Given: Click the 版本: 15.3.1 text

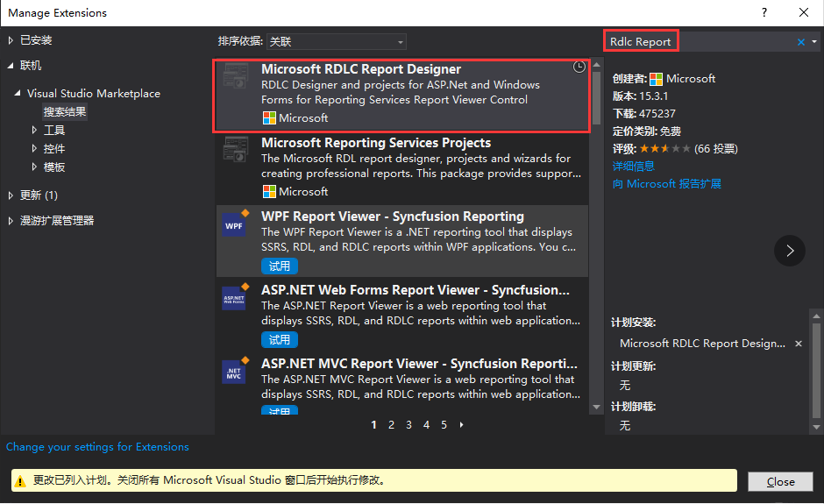Looking at the screenshot, I should (x=640, y=96).
